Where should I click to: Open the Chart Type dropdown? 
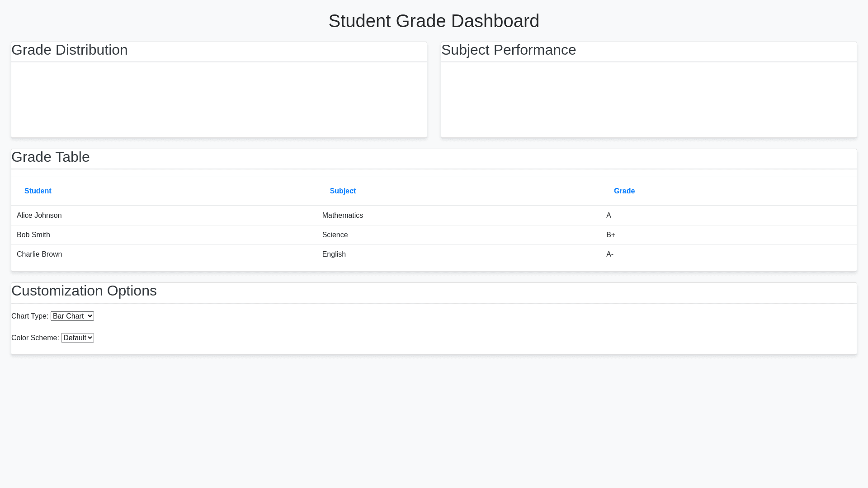72,316
